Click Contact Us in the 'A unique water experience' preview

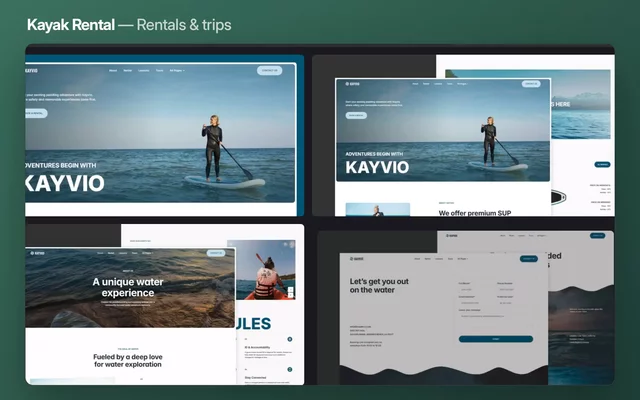(x=216, y=253)
